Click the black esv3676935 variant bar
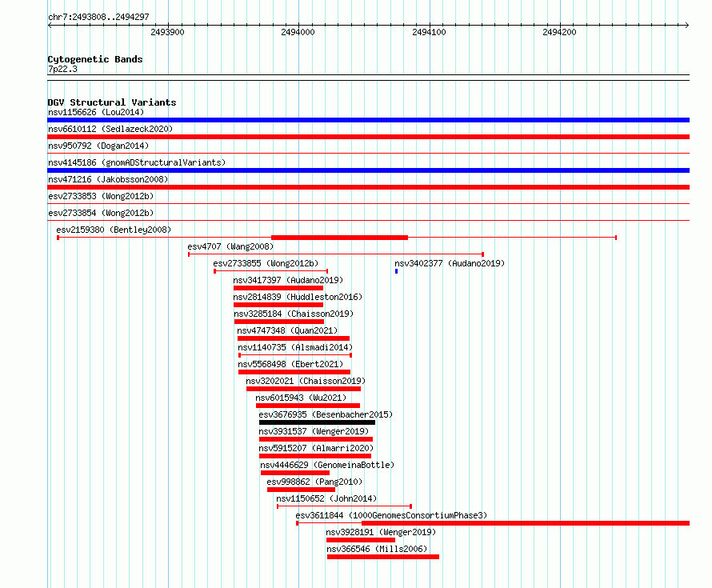This screenshot has height=588, width=712. [317, 422]
